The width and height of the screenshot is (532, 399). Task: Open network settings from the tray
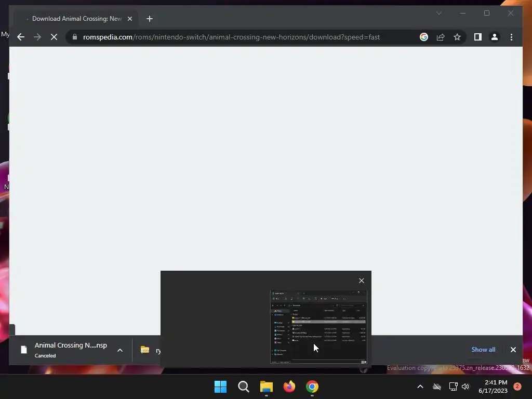453,387
